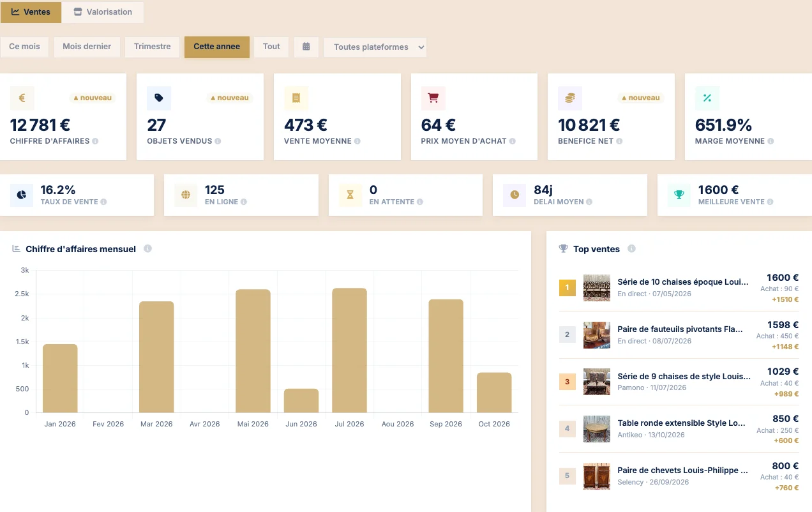Screen dimensions: 812x512
Task: Select the Mois dernier period
Action: (87, 47)
